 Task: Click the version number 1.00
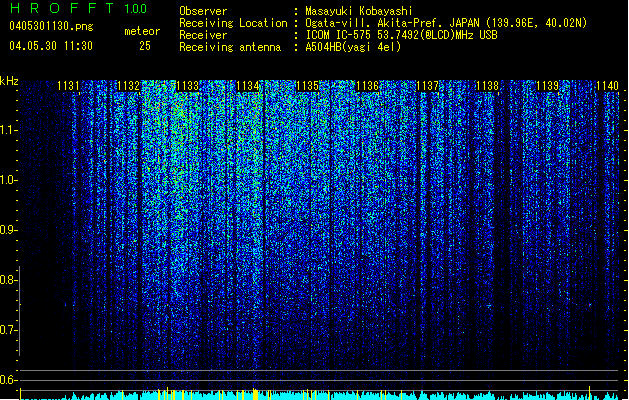(x=136, y=8)
